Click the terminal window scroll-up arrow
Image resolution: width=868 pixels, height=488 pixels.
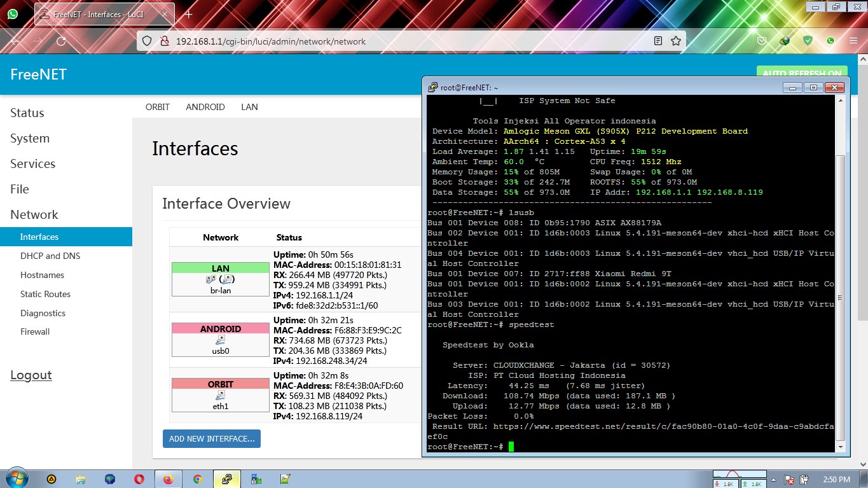(841, 101)
